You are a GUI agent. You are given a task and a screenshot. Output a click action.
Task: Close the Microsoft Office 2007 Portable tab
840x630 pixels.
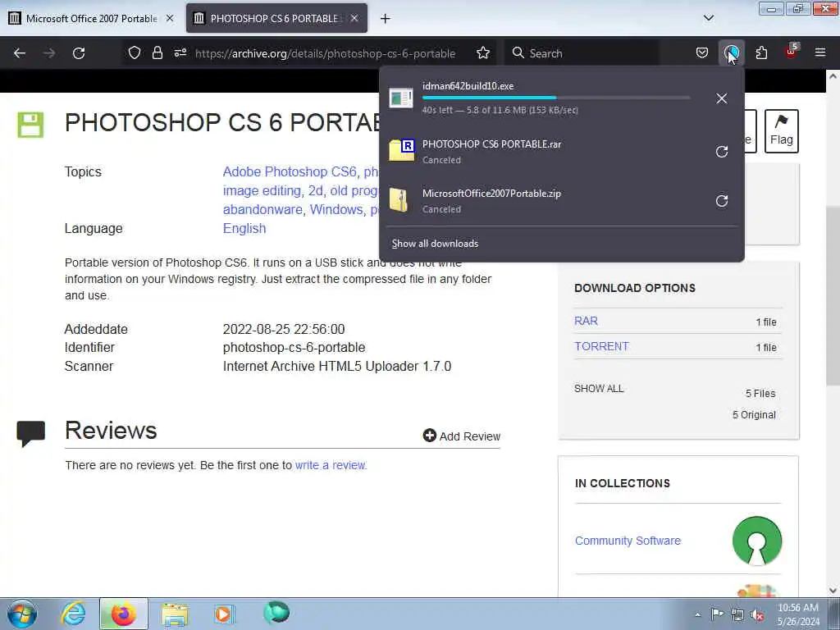click(170, 18)
